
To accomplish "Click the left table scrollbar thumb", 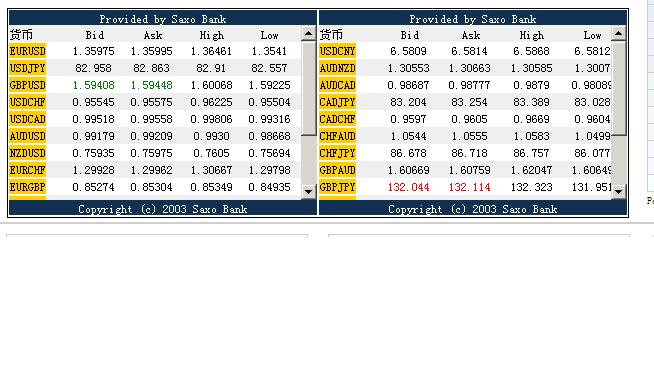I will [x=308, y=88].
